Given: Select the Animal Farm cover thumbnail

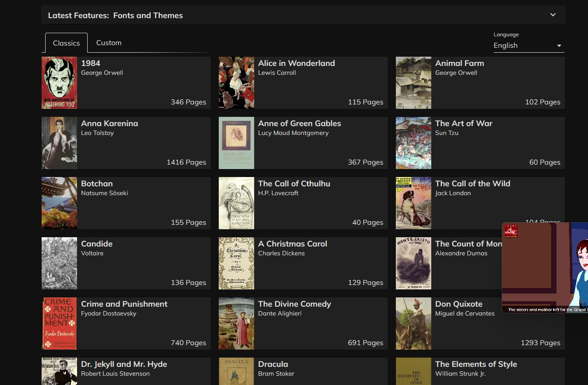Looking at the screenshot, I should [414, 83].
